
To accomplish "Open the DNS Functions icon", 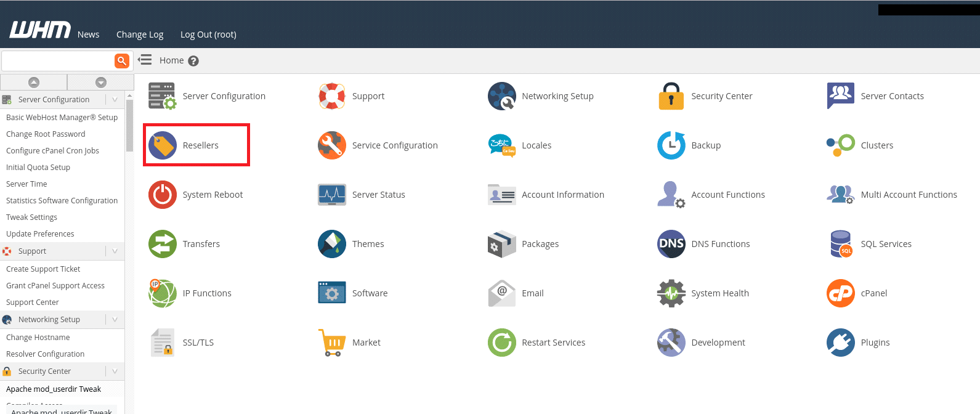I will pyautogui.click(x=671, y=244).
